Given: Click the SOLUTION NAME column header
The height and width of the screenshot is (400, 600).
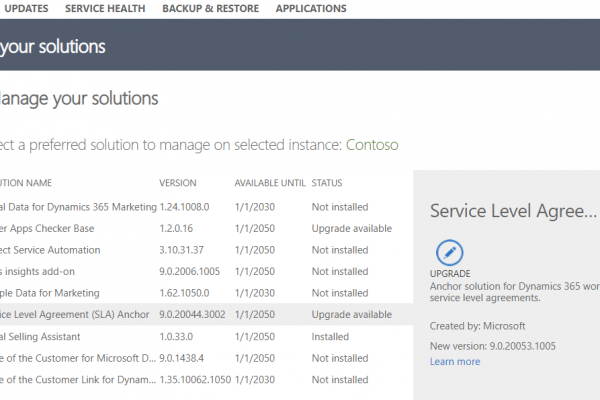Looking at the screenshot, I should tap(26, 183).
